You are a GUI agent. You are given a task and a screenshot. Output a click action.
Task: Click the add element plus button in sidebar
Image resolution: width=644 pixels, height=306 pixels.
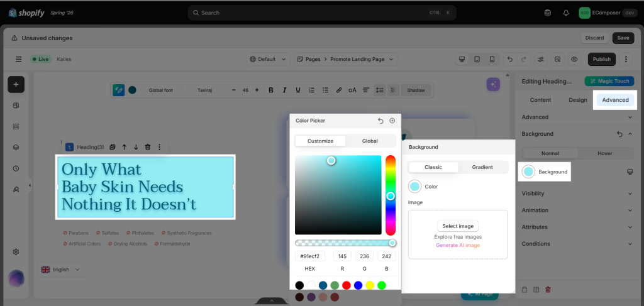coord(16,84)
